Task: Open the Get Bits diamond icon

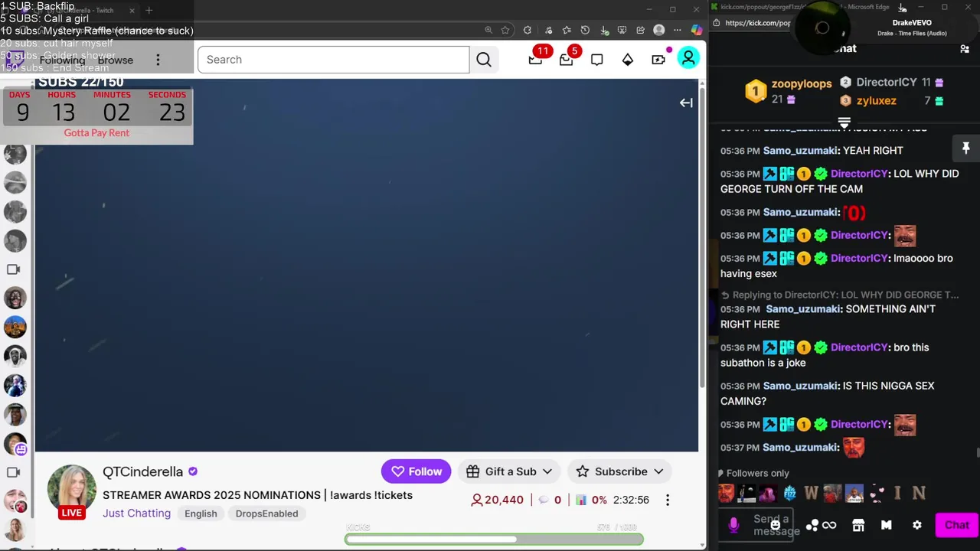Action: [x=628, y=60]
